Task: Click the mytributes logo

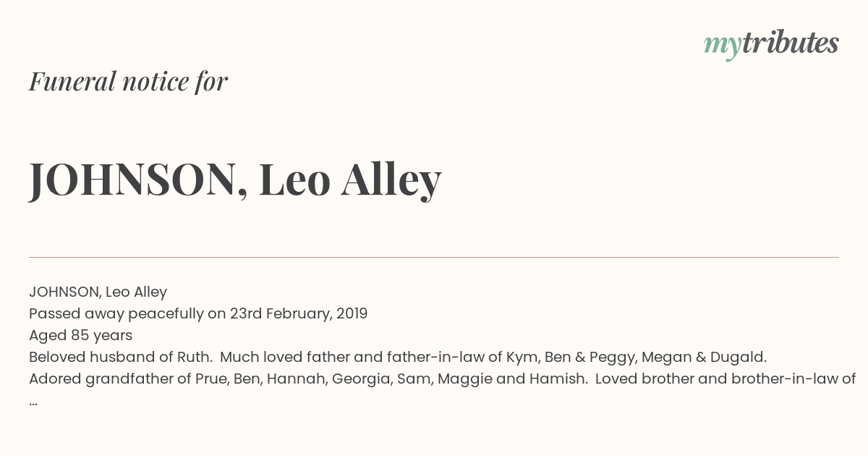Action: pos(771,45)
